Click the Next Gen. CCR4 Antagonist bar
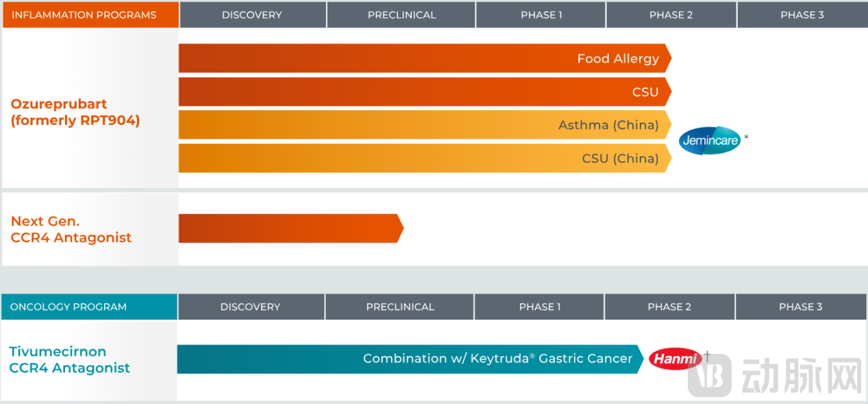This screenshot has height=404, width=868. 290,228
